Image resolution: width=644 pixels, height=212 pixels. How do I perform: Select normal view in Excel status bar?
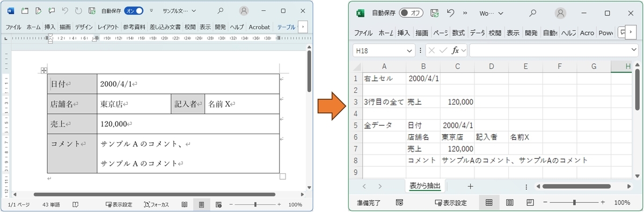point(489,202)
